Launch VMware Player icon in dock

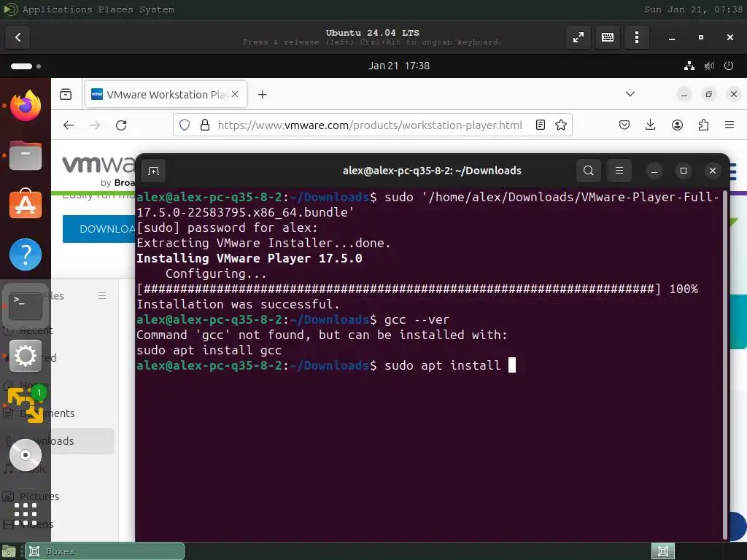pyautogui.click(x=26, y=405)
